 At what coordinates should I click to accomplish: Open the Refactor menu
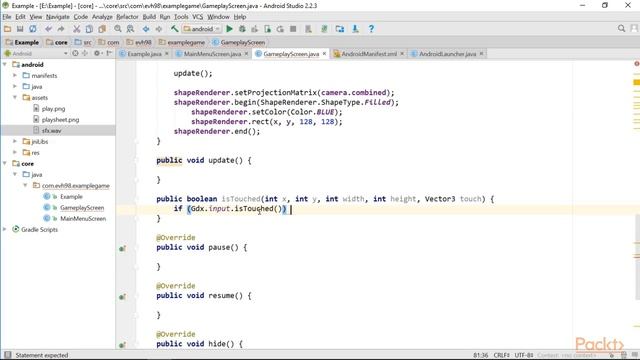tap(127, 17)
